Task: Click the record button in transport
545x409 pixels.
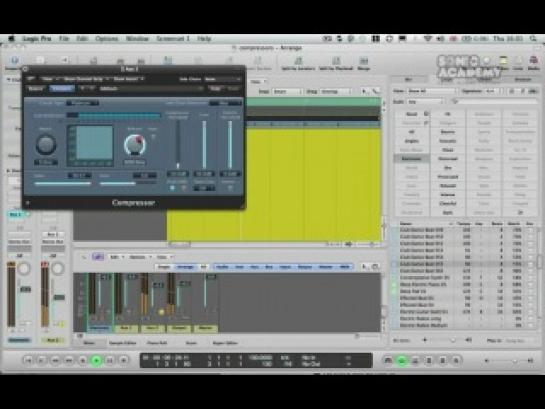Action: tap(123, 360)
